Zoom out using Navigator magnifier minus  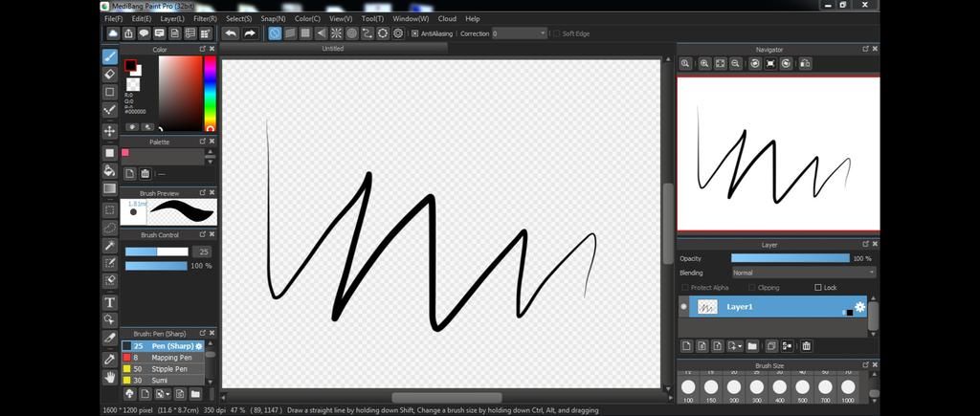click(x=736, y=63)
